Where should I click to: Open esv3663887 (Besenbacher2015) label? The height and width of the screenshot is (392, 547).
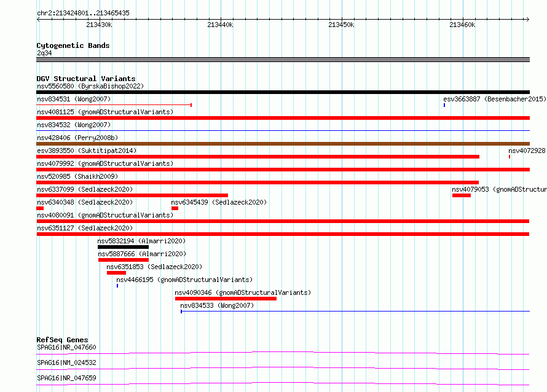point(495,99)
